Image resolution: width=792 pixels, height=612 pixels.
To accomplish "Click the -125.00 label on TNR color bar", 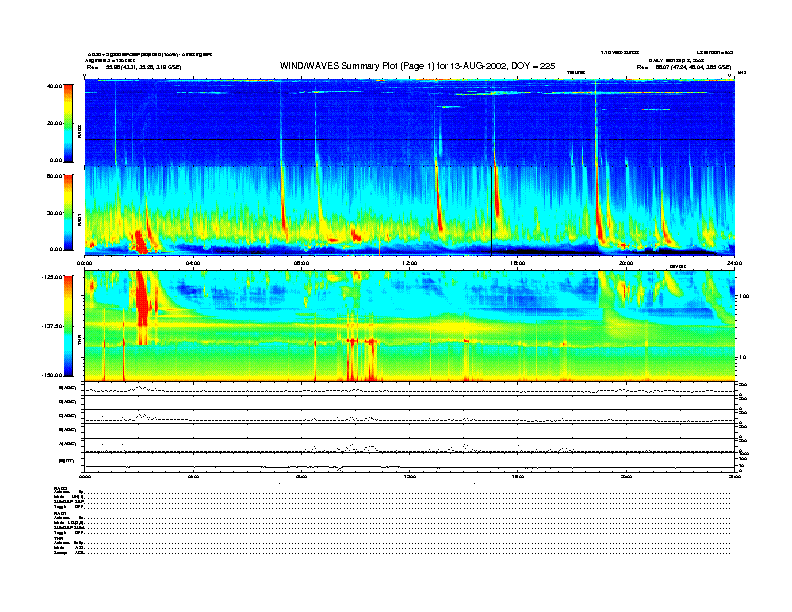I will [x=52, y=277].
